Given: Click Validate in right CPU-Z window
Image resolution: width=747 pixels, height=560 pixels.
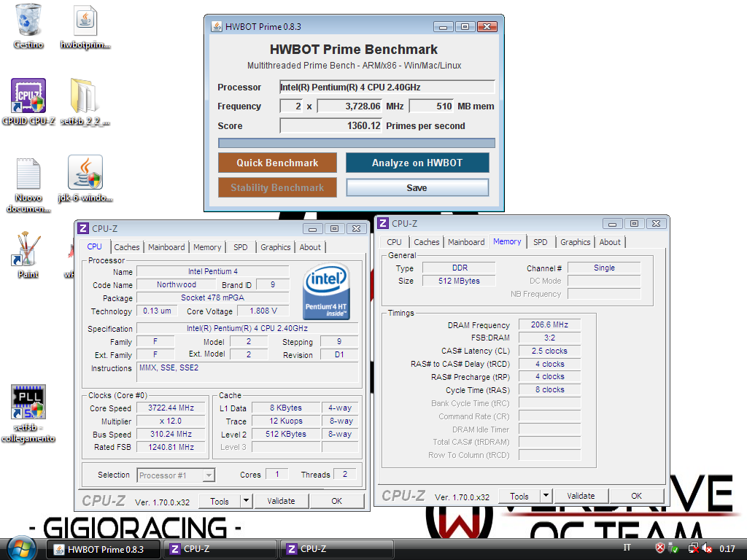Looking at the screenshot, I should tap(581, 496).
